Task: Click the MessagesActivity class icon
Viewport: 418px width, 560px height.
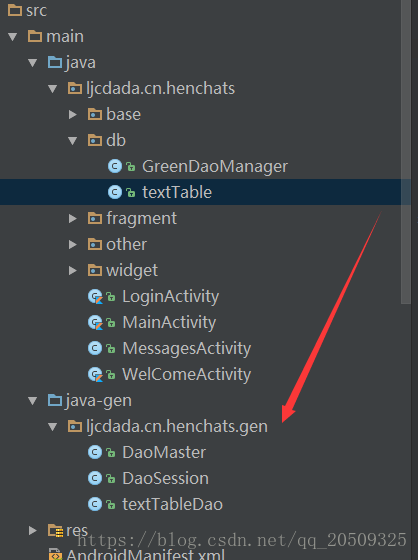Action: point(95,348)
